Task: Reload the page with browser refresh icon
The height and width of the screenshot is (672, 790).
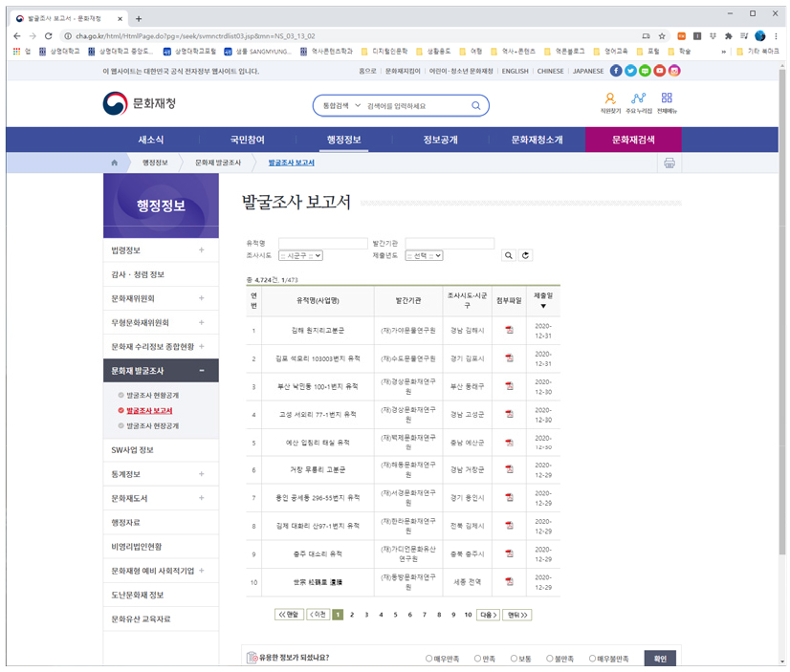Action: point(49,35)
